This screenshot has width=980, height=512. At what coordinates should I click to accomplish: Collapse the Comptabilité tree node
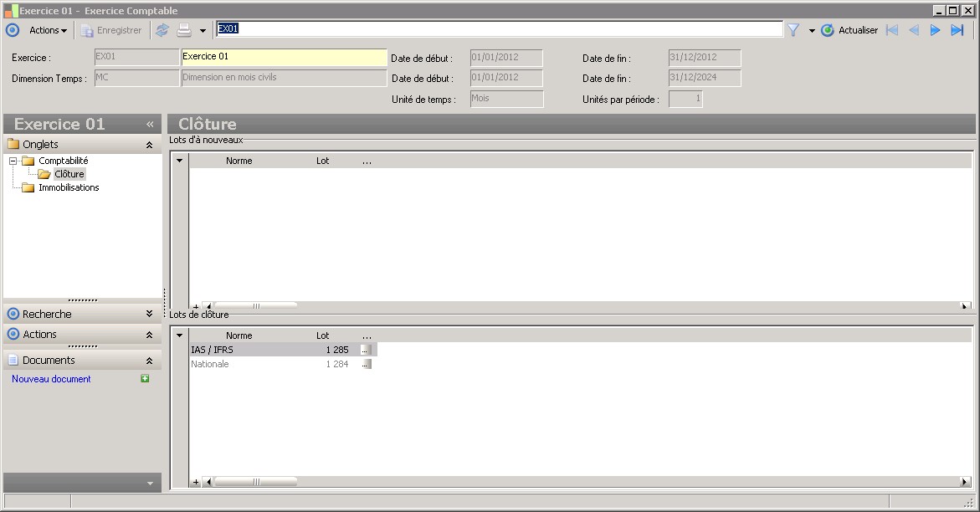point(13,161)
